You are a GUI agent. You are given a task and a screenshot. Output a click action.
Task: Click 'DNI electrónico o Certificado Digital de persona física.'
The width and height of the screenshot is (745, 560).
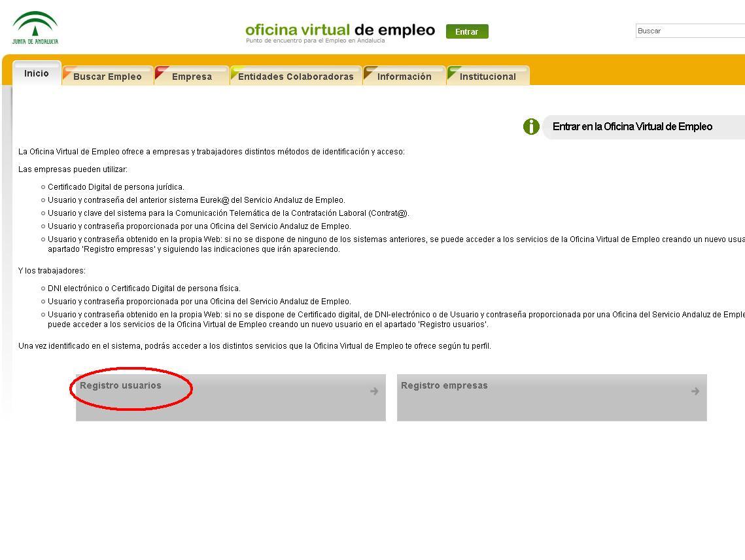(144, 288)
